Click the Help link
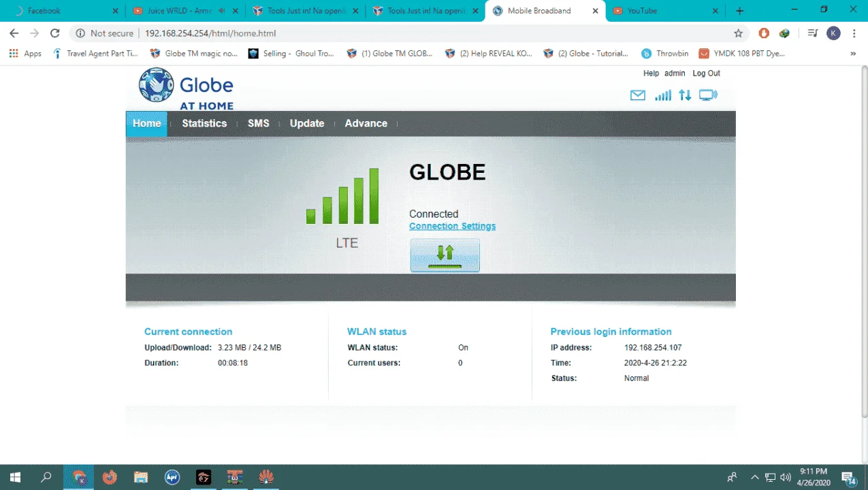 tap(651, 73)
